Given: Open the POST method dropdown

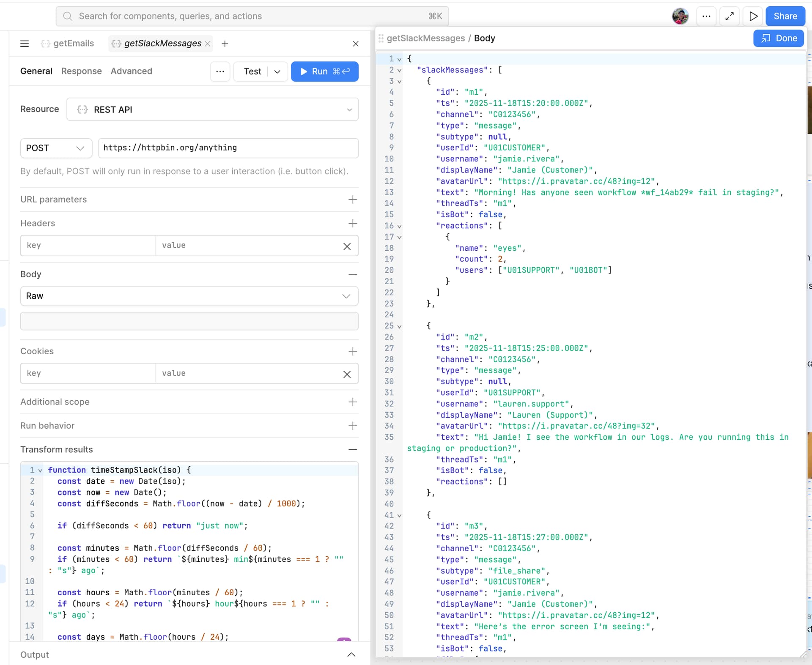Looking at the screenshot, I should (x=56, y=148).
